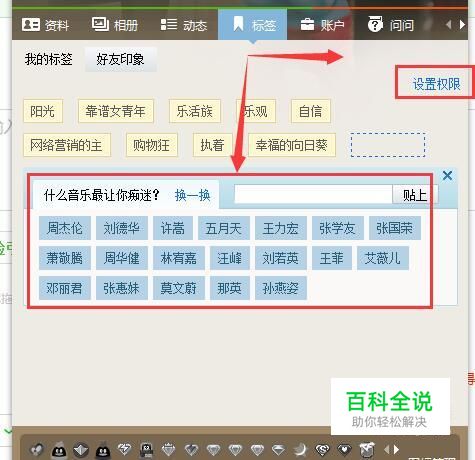
Task: Click the gift box badge icon
Action: (x=367, y=450)
